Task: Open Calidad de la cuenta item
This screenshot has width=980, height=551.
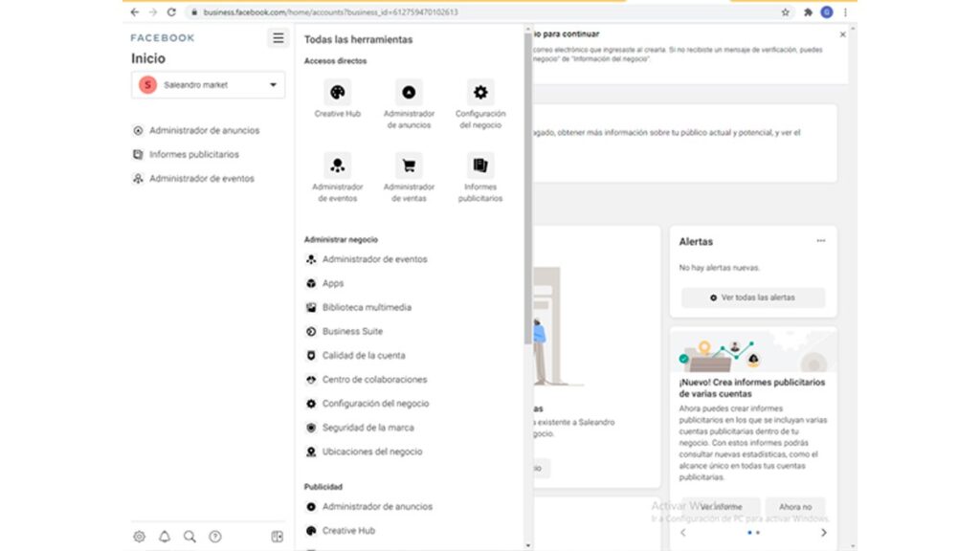Action: (355, 356)
